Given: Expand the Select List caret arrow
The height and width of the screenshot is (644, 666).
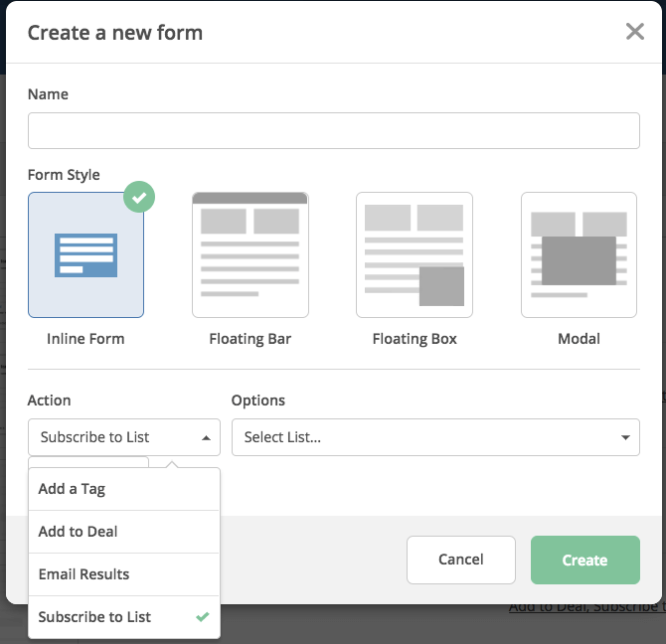Looking at the screenshot, I should coord(625,437).
